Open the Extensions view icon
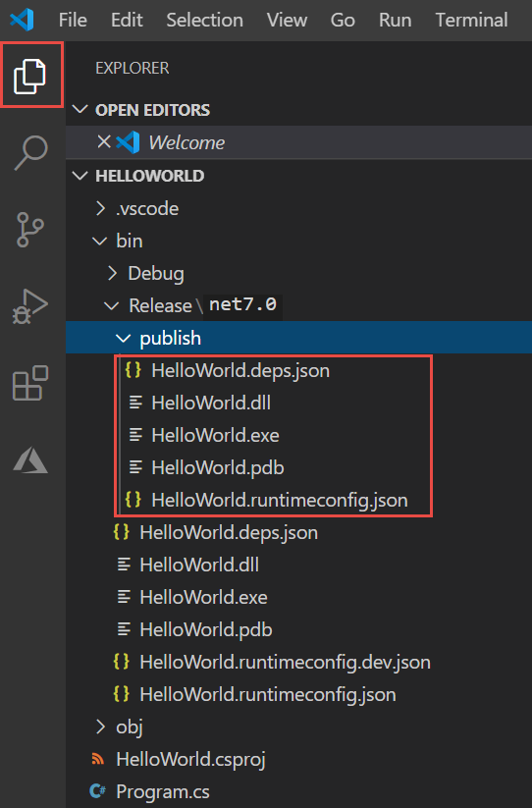This screenshot has width=532, height=808. pyautogui.click(x=30, y=383)
